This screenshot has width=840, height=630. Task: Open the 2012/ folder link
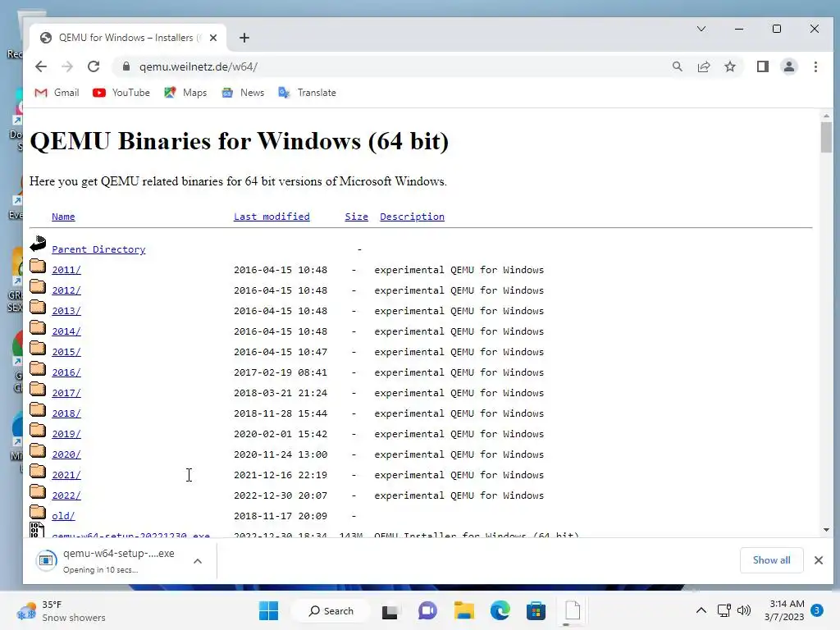(x=66, y=290)
